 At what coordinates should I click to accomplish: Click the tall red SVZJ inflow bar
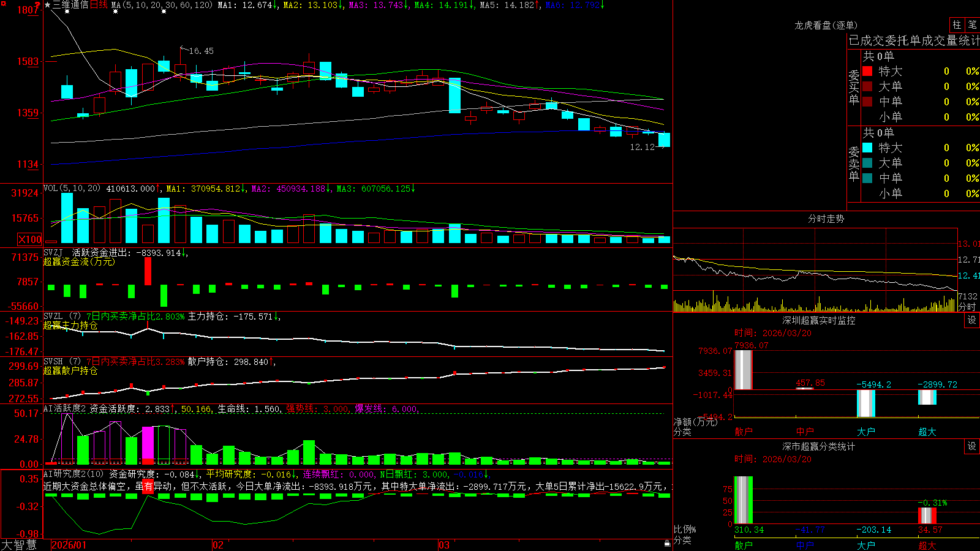coord(148,271)
